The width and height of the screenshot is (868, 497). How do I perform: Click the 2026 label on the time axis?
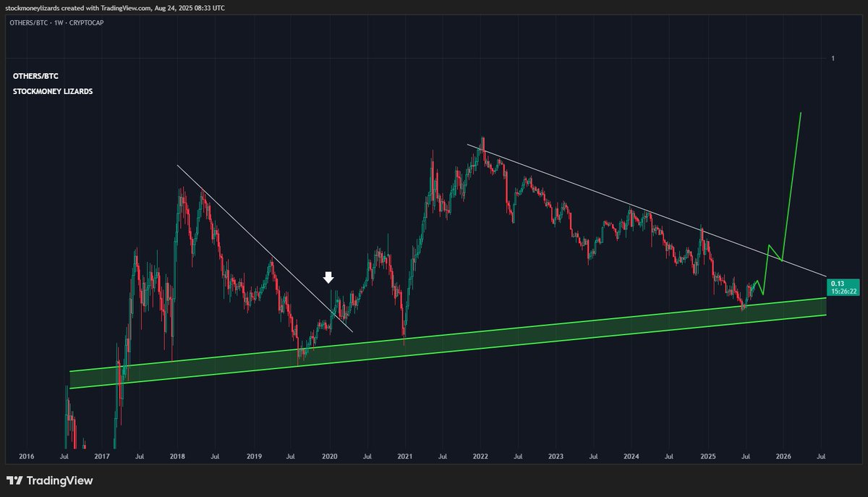(x=783, y=456)
